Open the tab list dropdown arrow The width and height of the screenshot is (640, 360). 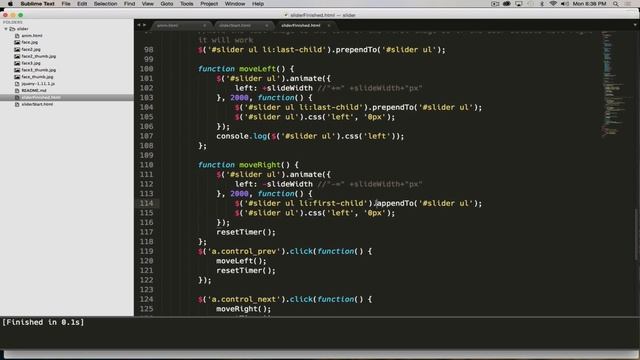click(x=635, y=25)
